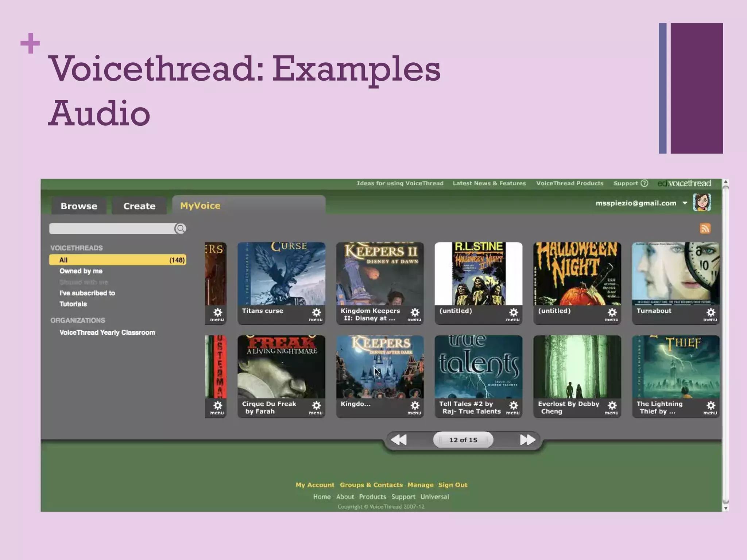
Task: Switch to the Create tab
Action: pos(139,206)
